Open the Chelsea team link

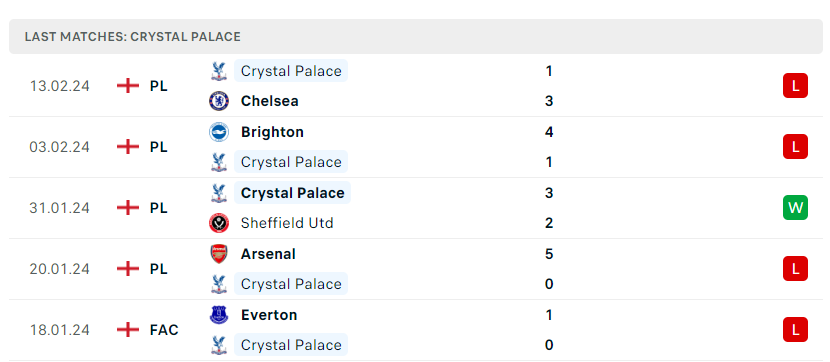[x=269, y=101]
